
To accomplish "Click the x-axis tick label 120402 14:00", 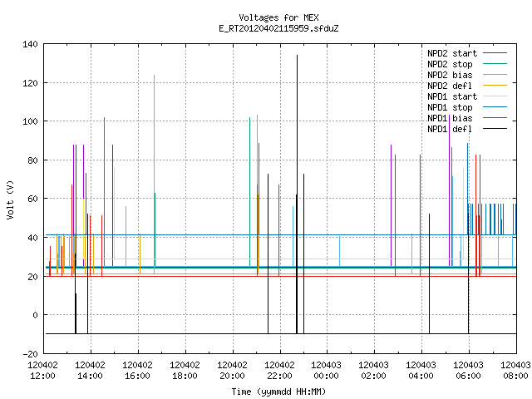I will tap(91, 371).
